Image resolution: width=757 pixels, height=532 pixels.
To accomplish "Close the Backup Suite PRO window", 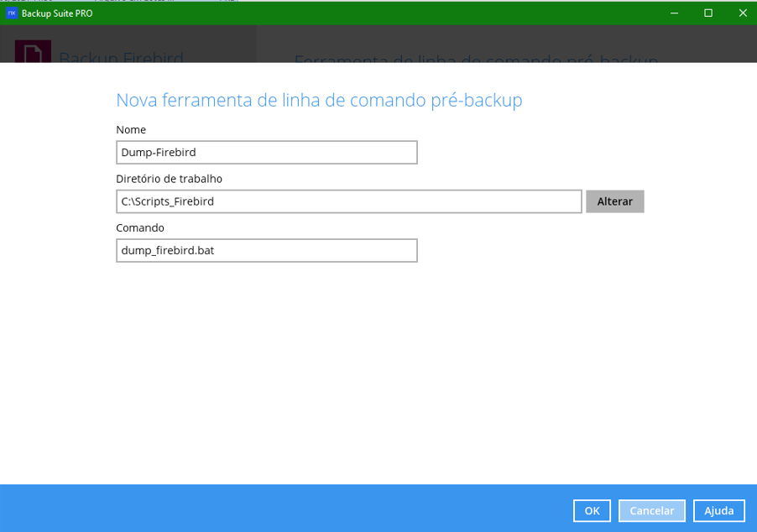I will (x=742, y=13).
